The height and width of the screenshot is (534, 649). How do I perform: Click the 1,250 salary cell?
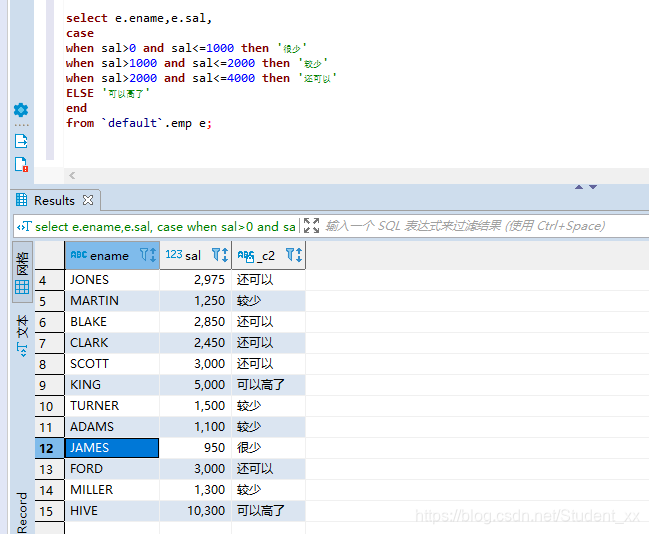[195, 301]
